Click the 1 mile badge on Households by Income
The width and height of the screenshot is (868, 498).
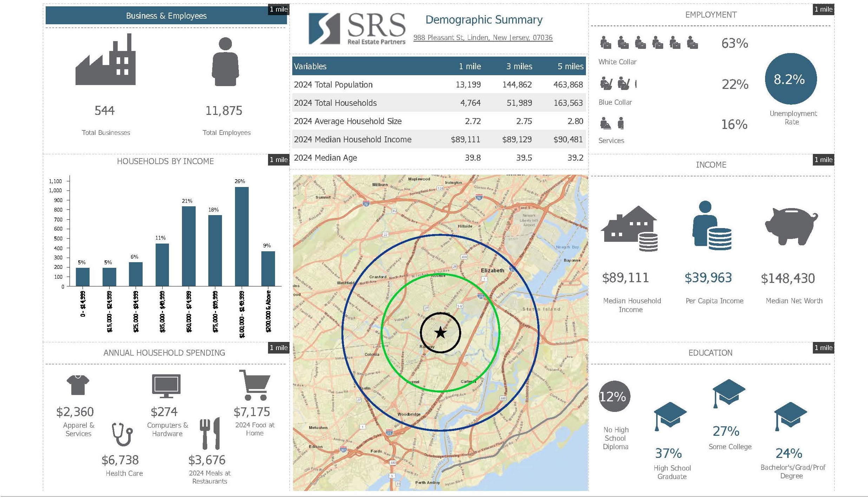(279, 160)
